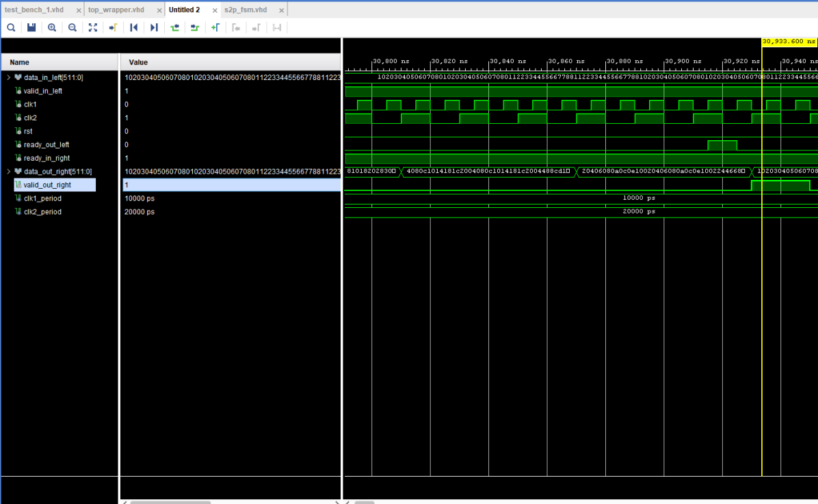Screen dimensions: 818x504
Task: Go to cursor in waveform
Action: pos(114,27)
